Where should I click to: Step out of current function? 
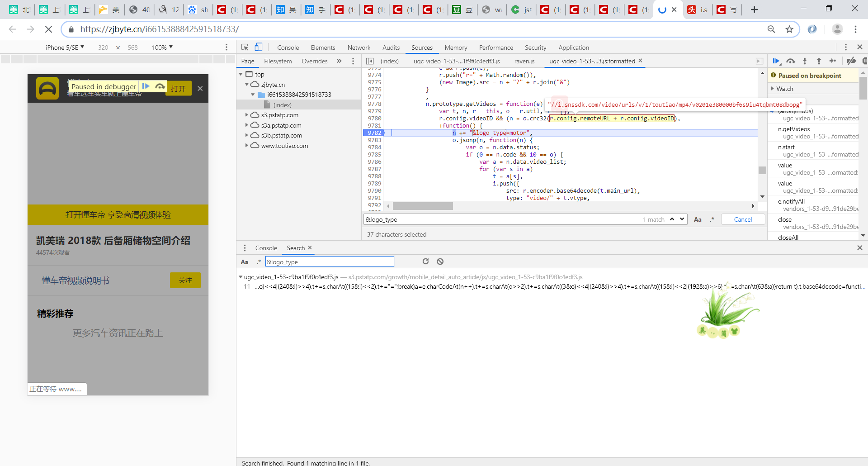tap(819, 61)
